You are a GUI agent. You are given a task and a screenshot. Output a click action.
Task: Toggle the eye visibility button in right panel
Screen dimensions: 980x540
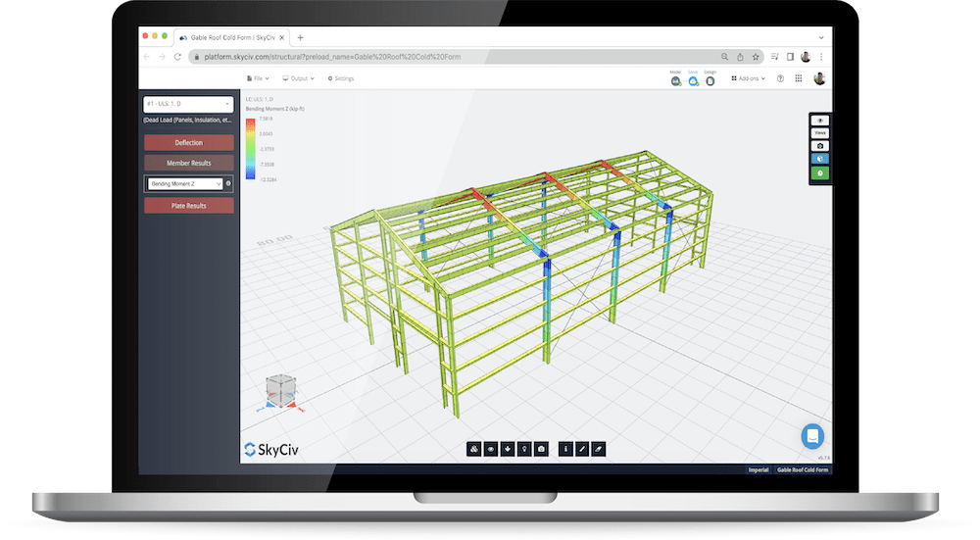click(820, 121)
